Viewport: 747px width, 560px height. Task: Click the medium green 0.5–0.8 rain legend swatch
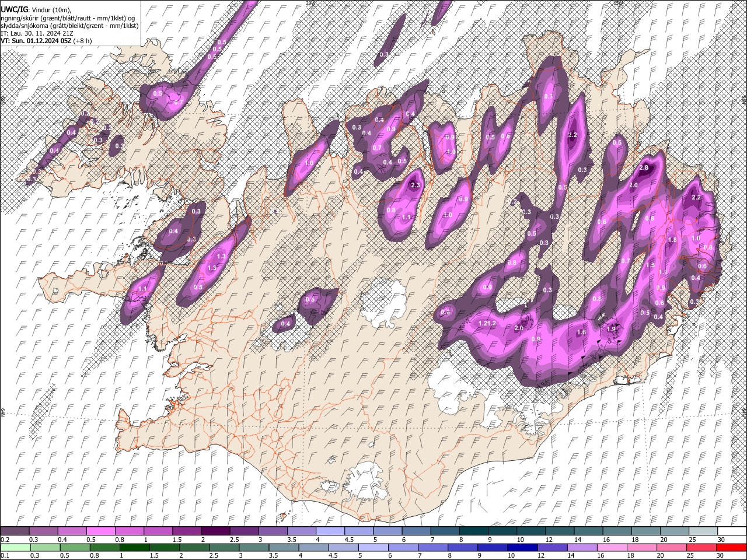coord(75,548)
